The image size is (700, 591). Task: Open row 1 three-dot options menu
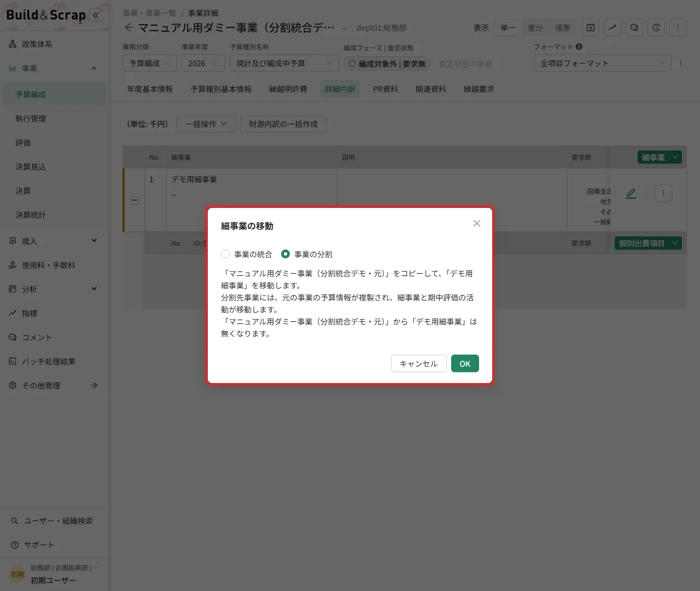click(663, 193)
